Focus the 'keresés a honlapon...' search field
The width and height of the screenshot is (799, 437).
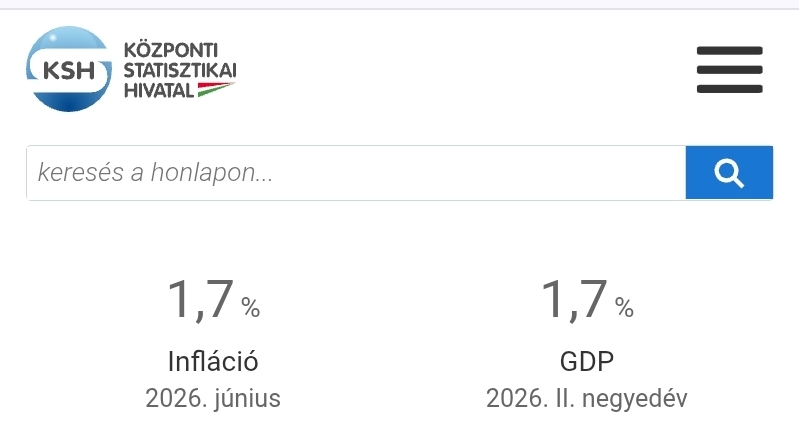(356, 173)
